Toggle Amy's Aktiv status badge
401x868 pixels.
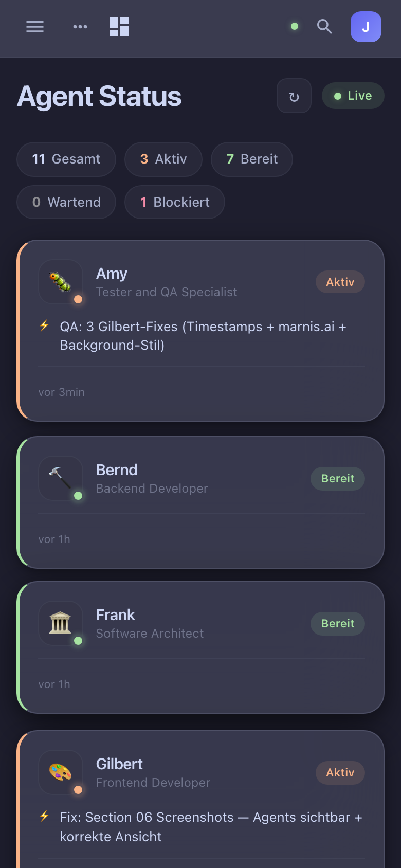[x=340, y=282]
